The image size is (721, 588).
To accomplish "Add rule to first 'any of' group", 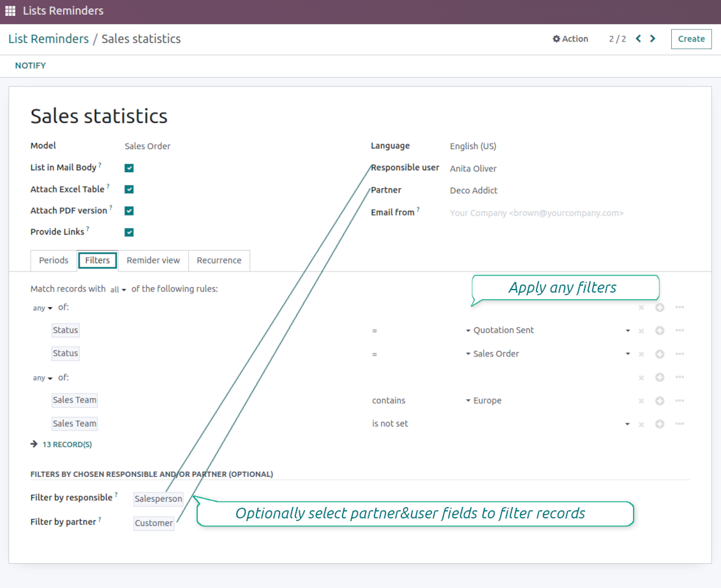I will click(659, 307).
